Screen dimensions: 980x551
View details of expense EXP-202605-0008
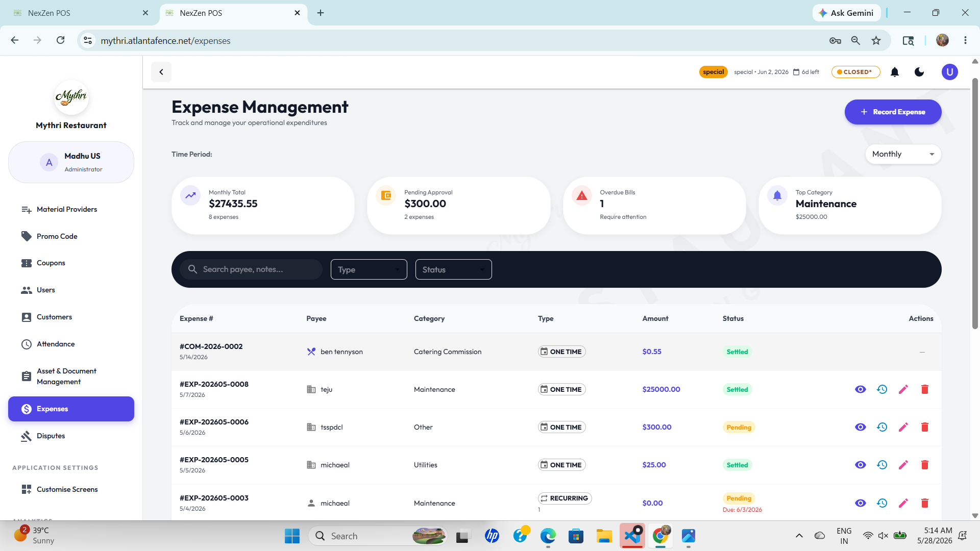point(861,389)
